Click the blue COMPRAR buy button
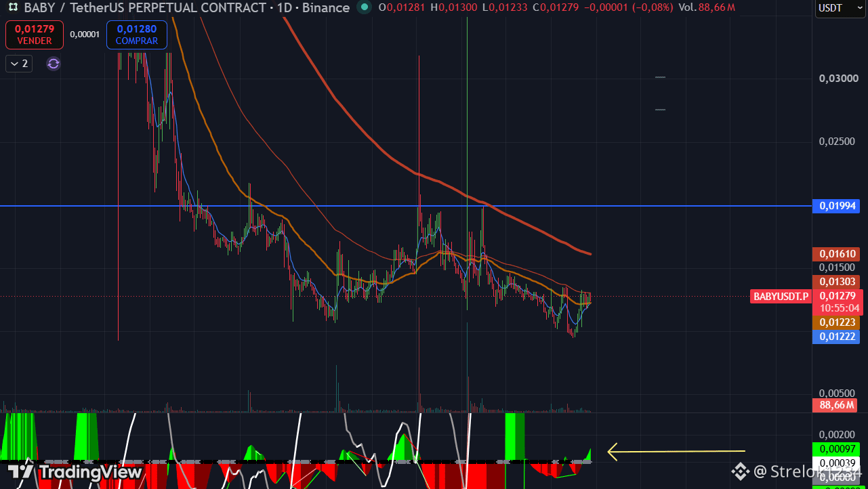Image resolution: width=868 pixels, height=489 pixels. click(x=137, y=35)
